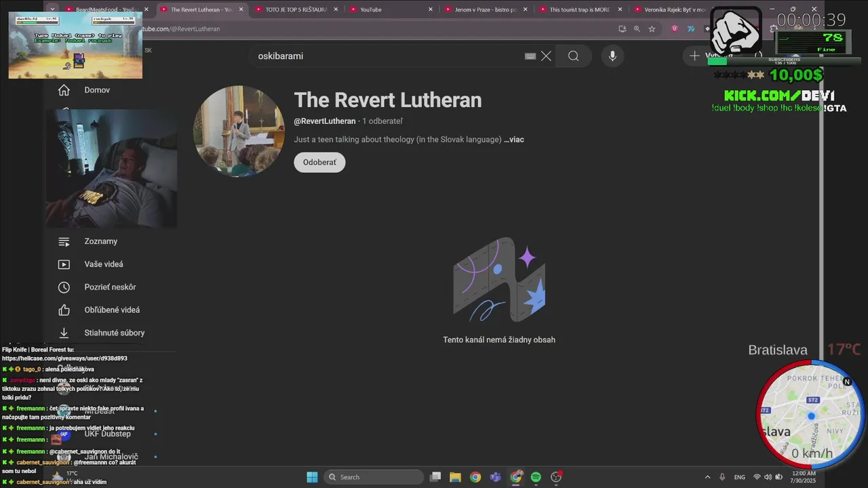Click the address bar URL

tap(180, 29)
